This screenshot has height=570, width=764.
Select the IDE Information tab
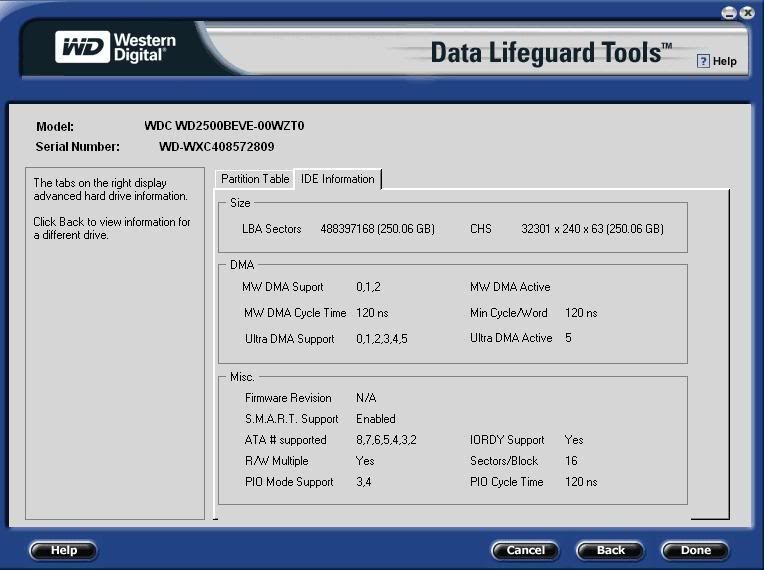pos(338,179)
